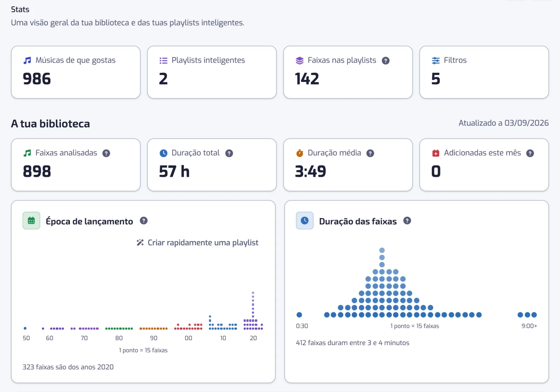
Task: Click the 142 playlist tracks value
Action: 307,79
